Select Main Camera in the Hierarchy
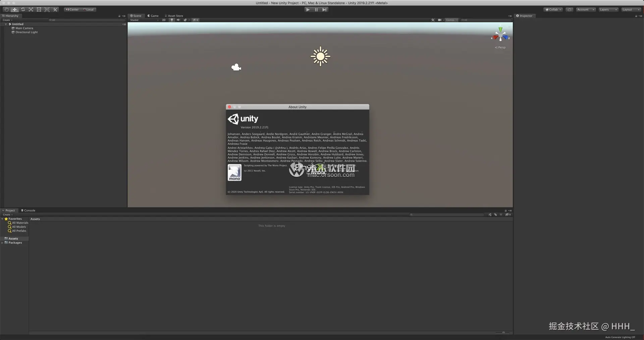644x340 pixels. click(x=24, y=28)
